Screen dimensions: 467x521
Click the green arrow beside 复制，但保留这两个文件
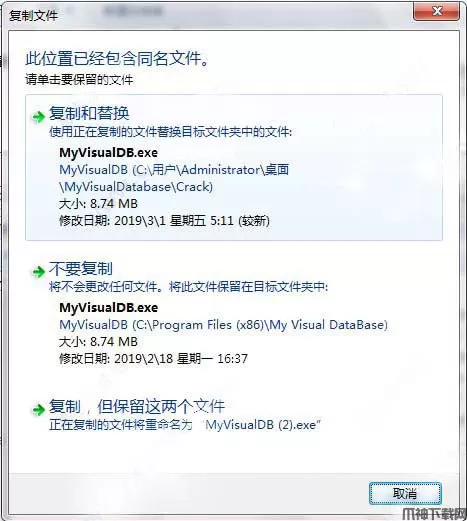point(38,409)
